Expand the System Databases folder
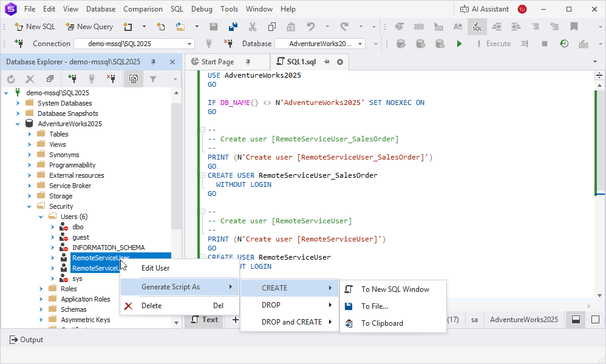This screenshot has width=606, height=364. point(18,103)
